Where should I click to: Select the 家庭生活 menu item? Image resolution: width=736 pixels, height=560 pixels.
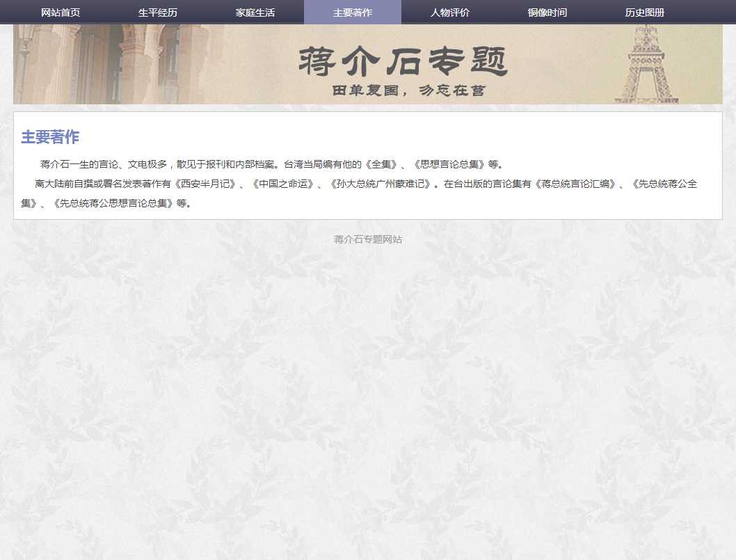(255, 13)
